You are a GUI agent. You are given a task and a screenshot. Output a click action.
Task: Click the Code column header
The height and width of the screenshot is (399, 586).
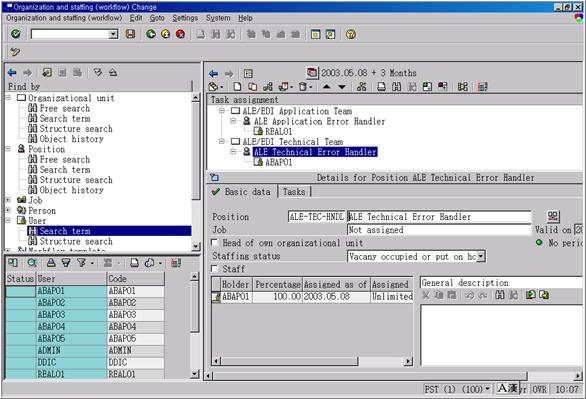click(135, 279)
